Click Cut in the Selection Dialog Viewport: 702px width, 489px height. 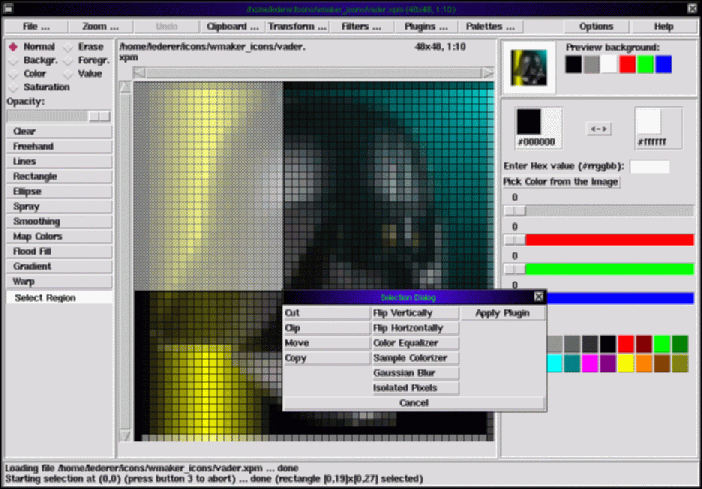point(327,313)
